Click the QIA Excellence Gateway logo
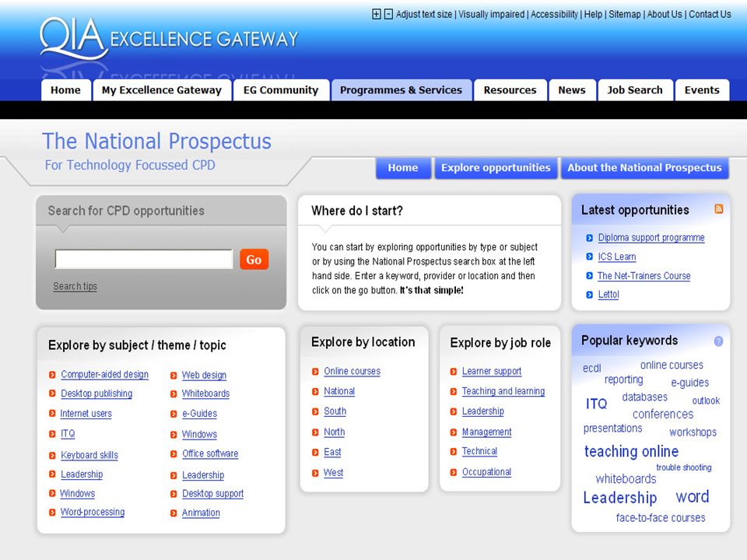Viewport: 747px width, 560px height. coord(169,39)
